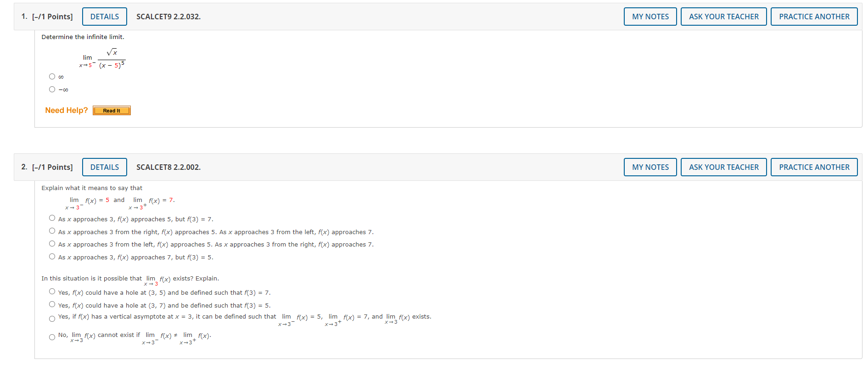The width and height of the screenshot is (868, 370).
Task: Open MY NOTES for question 2
Action: (x=650, y=167)
